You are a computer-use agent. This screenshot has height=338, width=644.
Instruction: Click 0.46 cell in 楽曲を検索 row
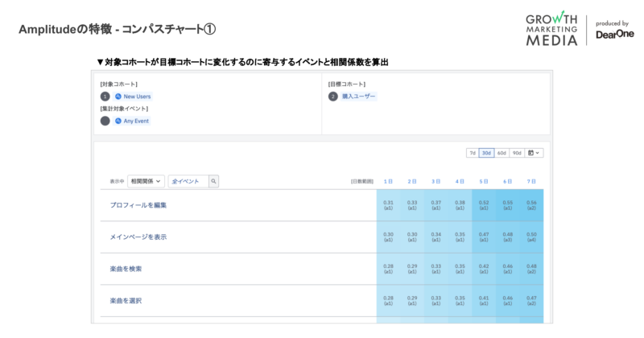[x=508, y=269]
